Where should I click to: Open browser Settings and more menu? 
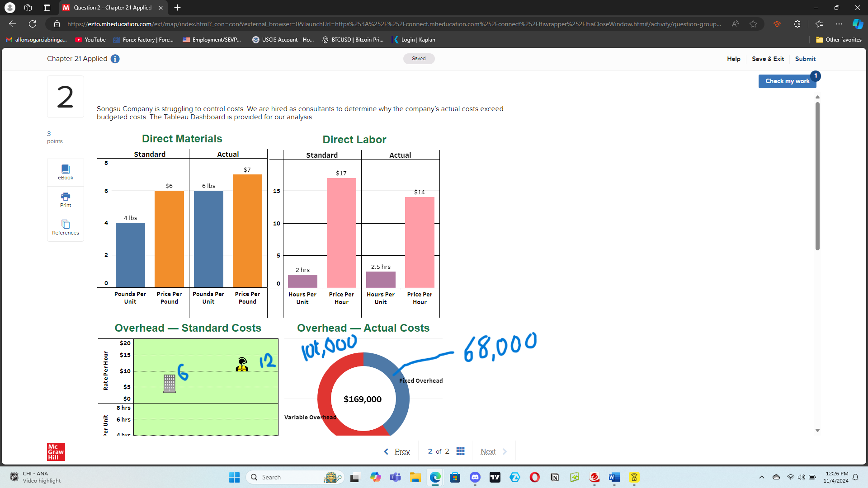pos(839,24)
